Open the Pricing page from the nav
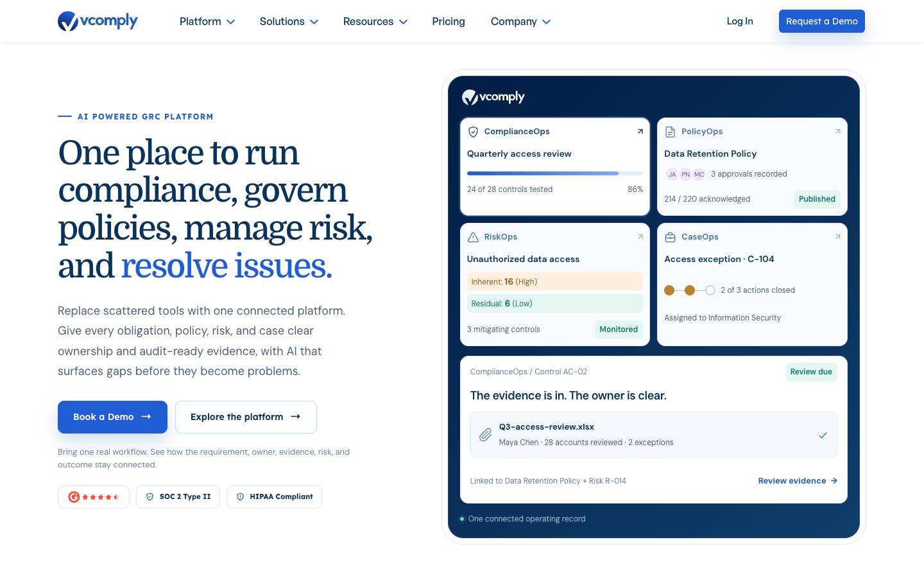The image size is (924, 578). [x=449, y=21]
